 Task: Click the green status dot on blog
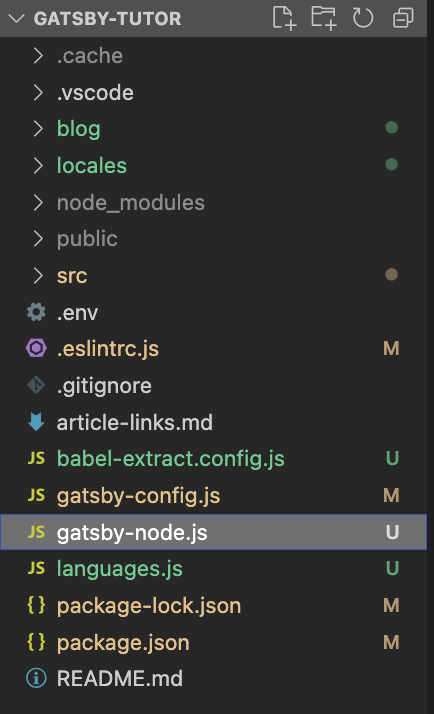tap(392, 128)
